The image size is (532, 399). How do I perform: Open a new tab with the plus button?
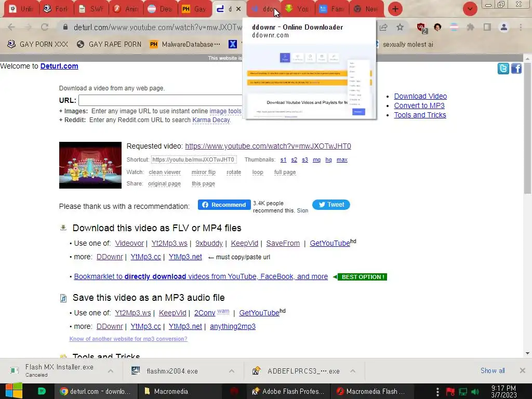coord(395,9)
